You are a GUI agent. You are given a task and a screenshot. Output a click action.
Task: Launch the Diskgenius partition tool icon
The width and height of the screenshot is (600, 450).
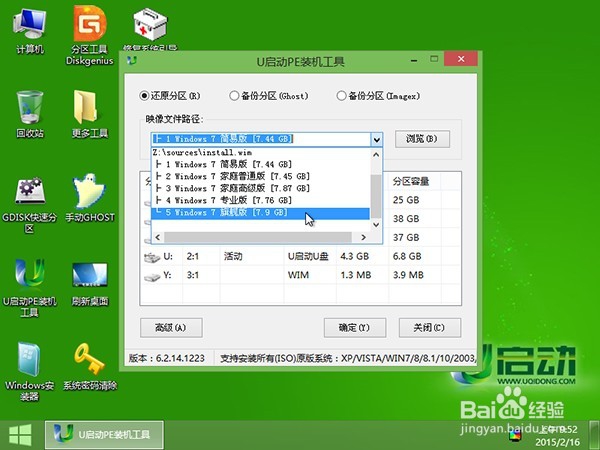coord(90,35)
